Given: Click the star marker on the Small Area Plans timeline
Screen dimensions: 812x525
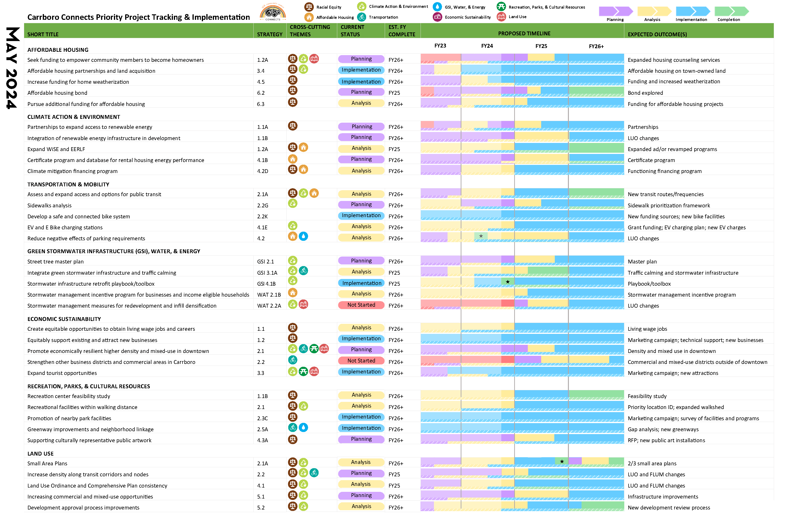Looking at the screenshot, I should (x=561, y=461).
